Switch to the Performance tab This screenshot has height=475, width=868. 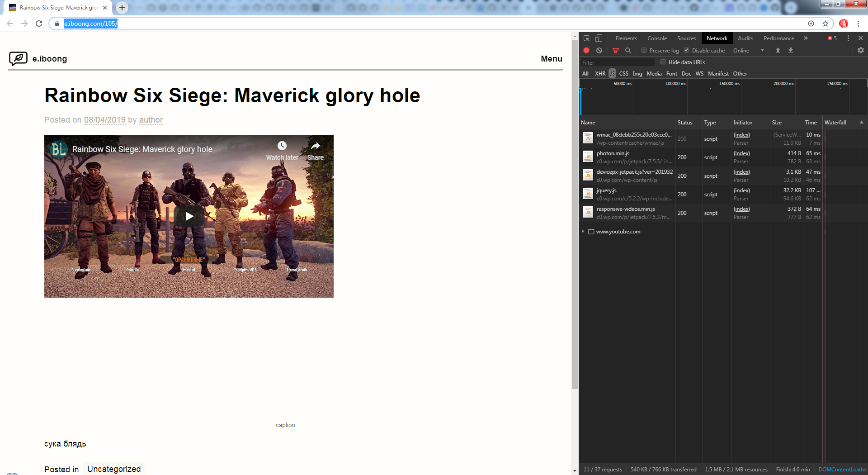pyautogui.click(x=778, y=38)
